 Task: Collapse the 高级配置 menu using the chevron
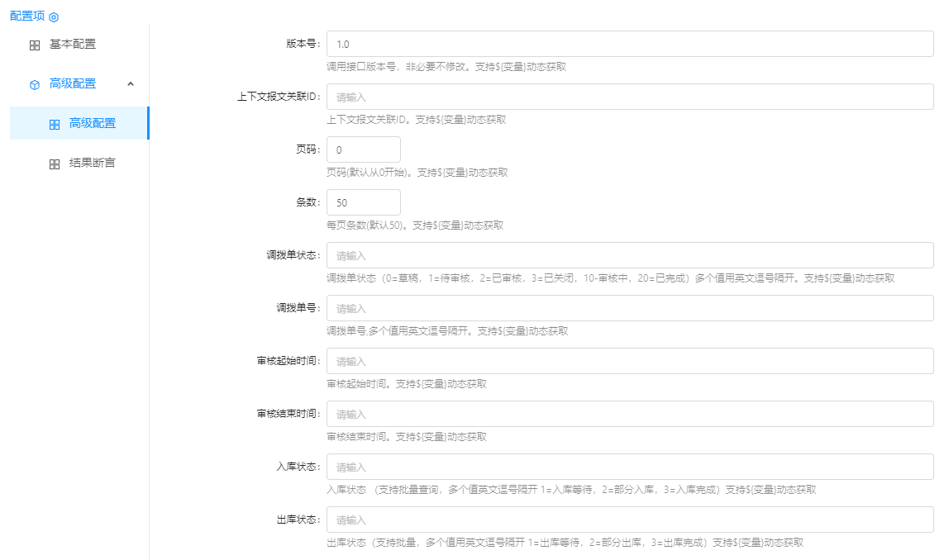tap(131, 83)
